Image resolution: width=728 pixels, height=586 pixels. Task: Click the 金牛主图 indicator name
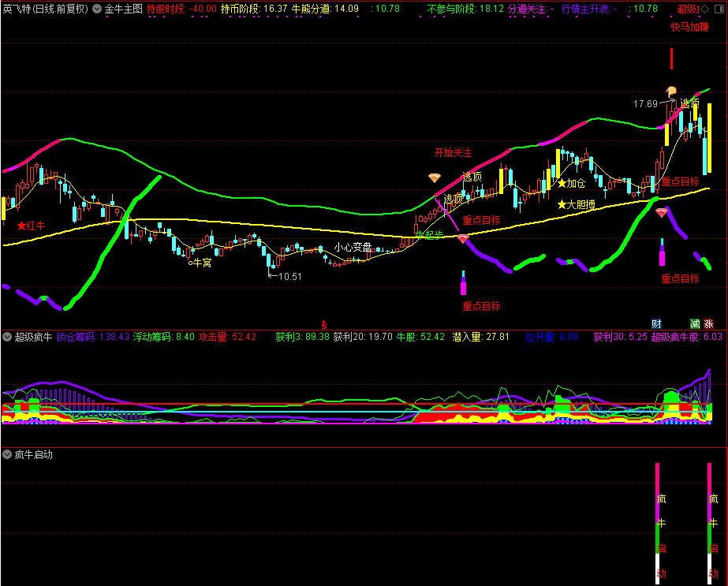click(x=124, y=9)
